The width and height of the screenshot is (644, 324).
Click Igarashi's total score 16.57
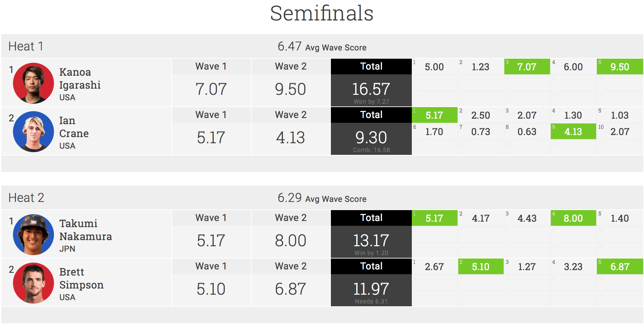coord(371,89)
